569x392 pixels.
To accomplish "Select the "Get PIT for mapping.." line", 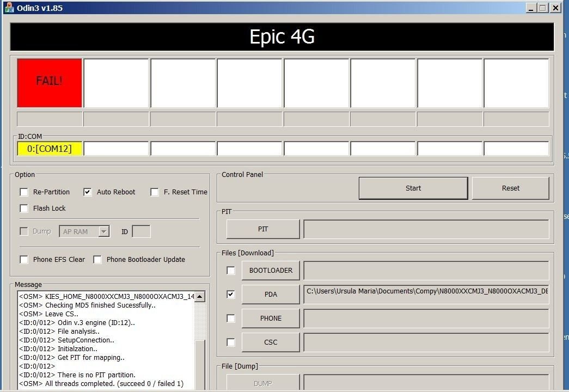I will (71, 358).
